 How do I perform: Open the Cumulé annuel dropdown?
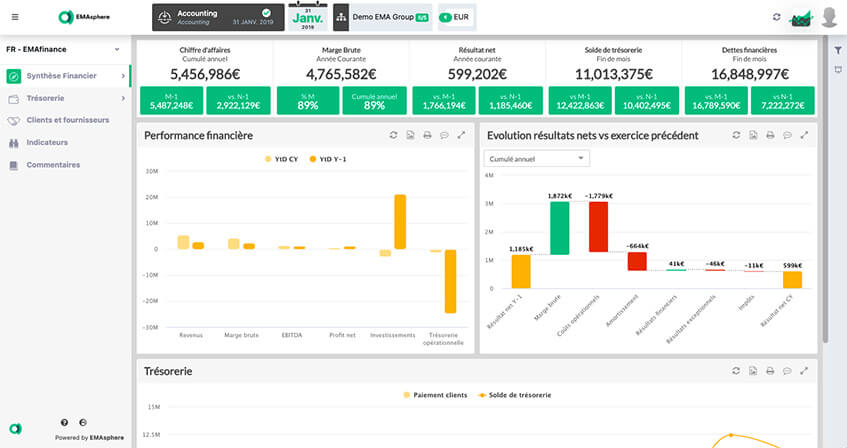tap(536, 158)
